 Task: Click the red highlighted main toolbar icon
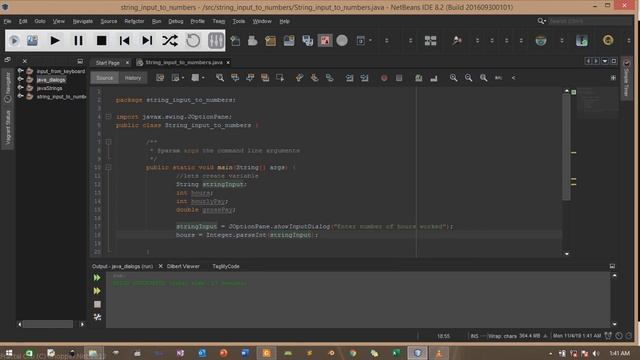coord(325,40)
